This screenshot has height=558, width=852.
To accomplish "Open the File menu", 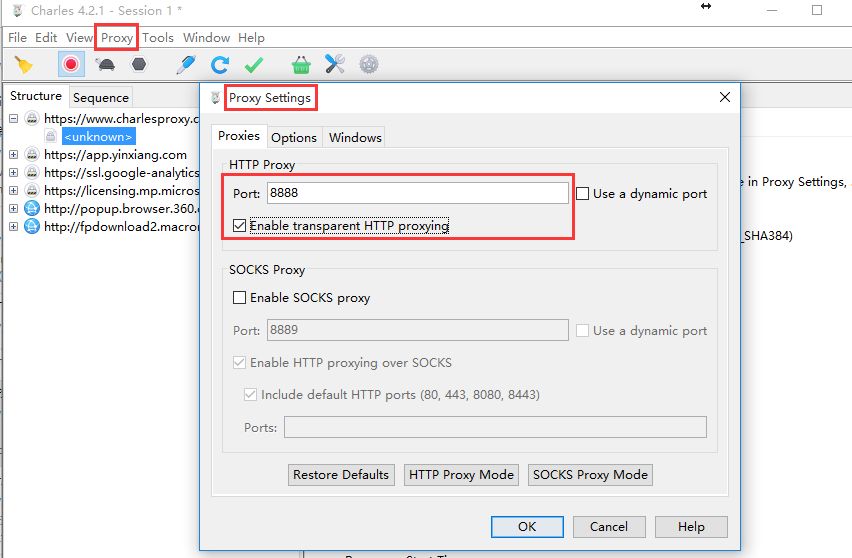I will [x=17, y=37].
